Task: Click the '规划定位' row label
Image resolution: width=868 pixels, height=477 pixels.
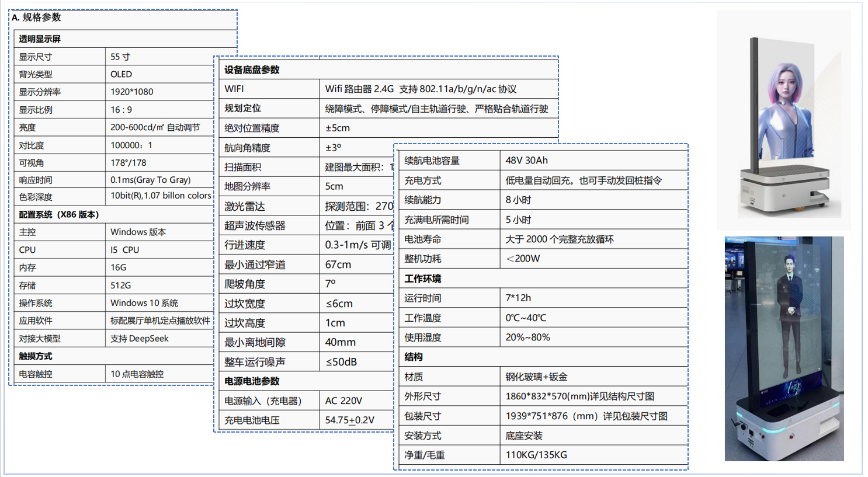Action: pos(242,109)
